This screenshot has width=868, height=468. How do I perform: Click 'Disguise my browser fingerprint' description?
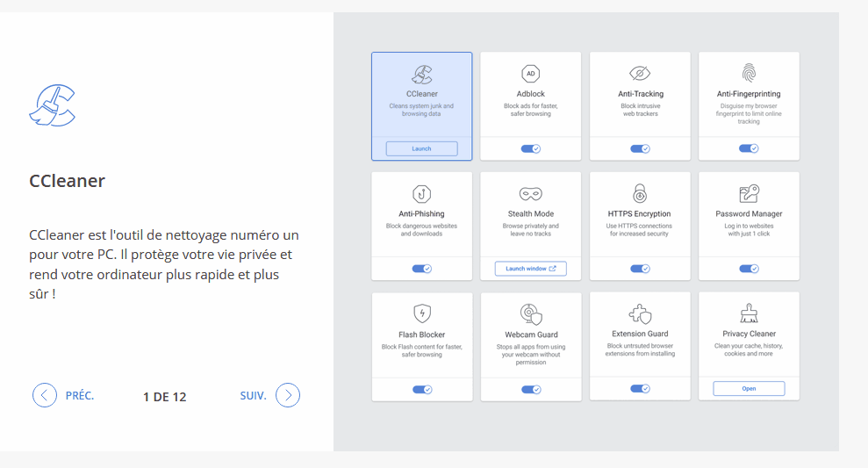(749, 113)
